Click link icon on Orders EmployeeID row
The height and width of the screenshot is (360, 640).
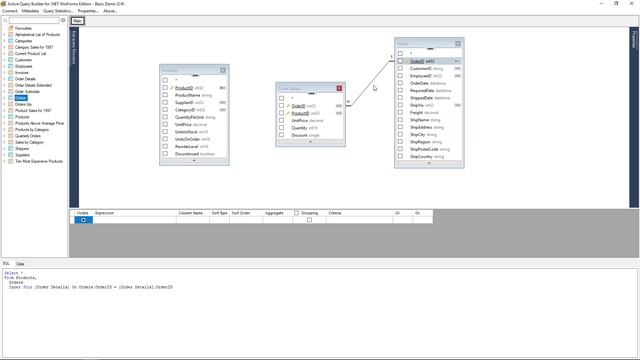(x=458, y=76)
